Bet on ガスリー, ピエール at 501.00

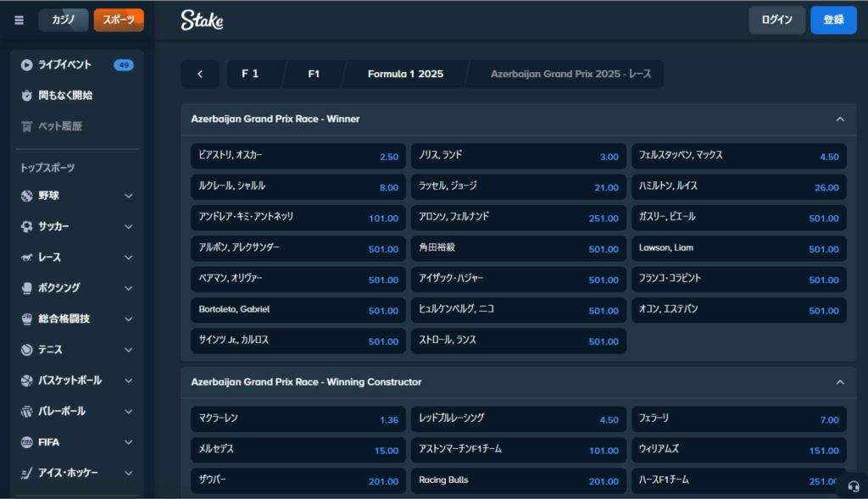point(738,218)
